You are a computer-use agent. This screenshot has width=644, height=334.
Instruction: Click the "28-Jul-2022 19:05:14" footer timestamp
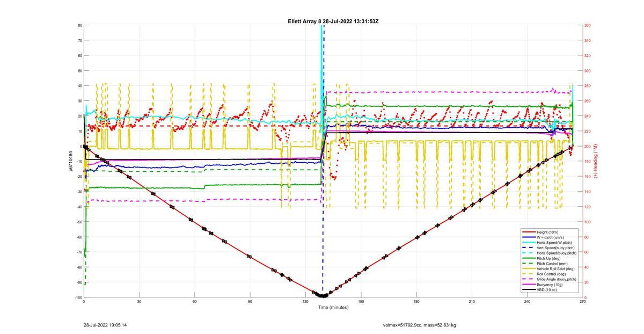105,325
